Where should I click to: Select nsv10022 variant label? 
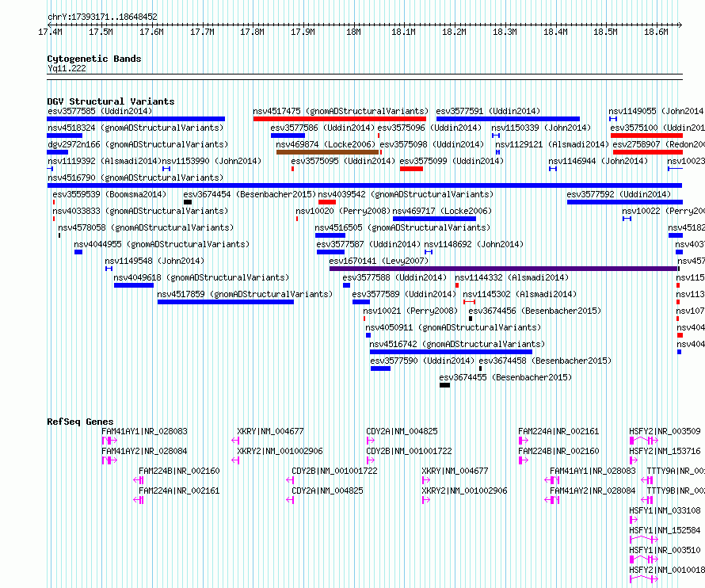[x=663, y=211]
